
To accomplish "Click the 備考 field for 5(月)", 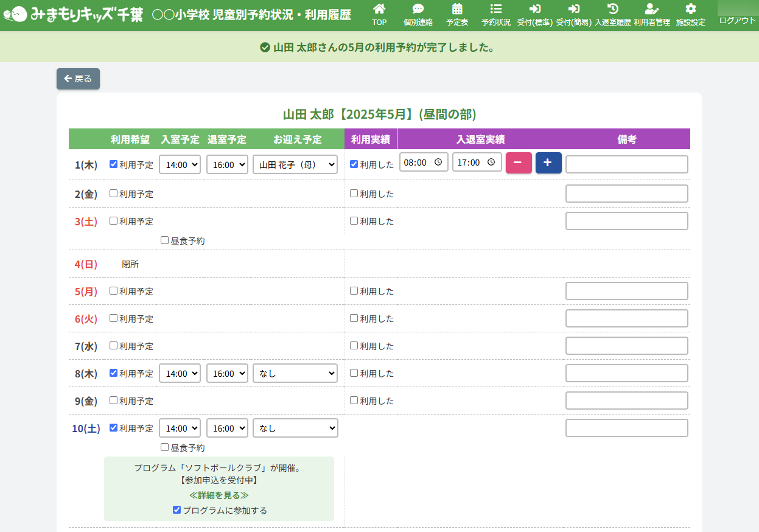I will click(x=626, y=291).
